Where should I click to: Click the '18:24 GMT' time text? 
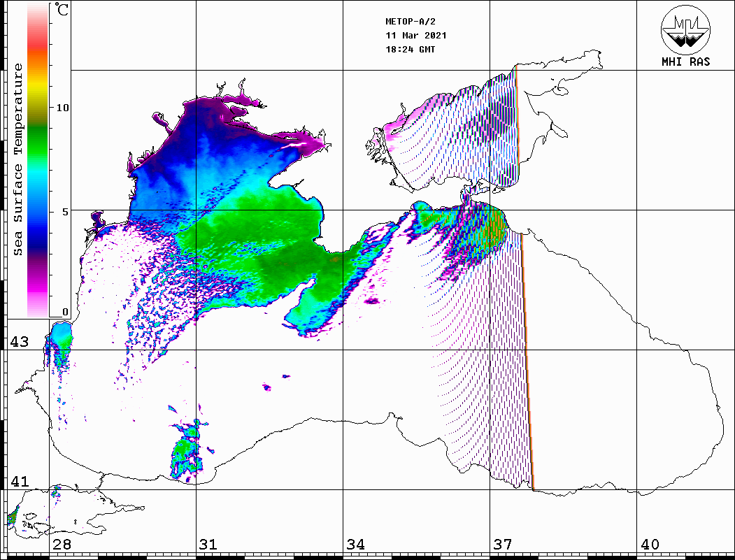coord(411,49)
